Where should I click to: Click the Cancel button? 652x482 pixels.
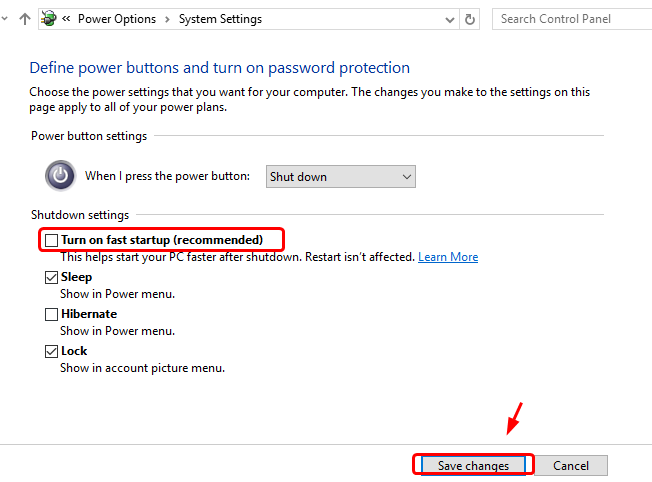(x=571, y=465)
